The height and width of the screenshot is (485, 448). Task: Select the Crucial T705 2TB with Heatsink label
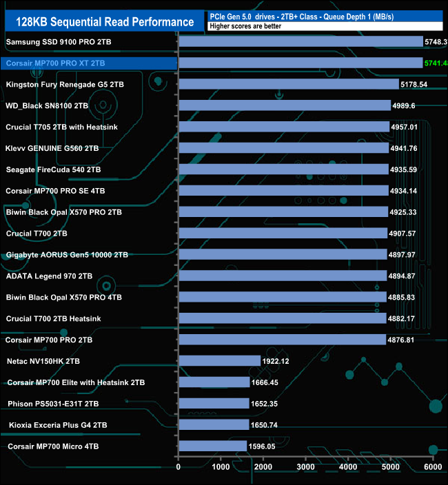[x=61, y=127]
